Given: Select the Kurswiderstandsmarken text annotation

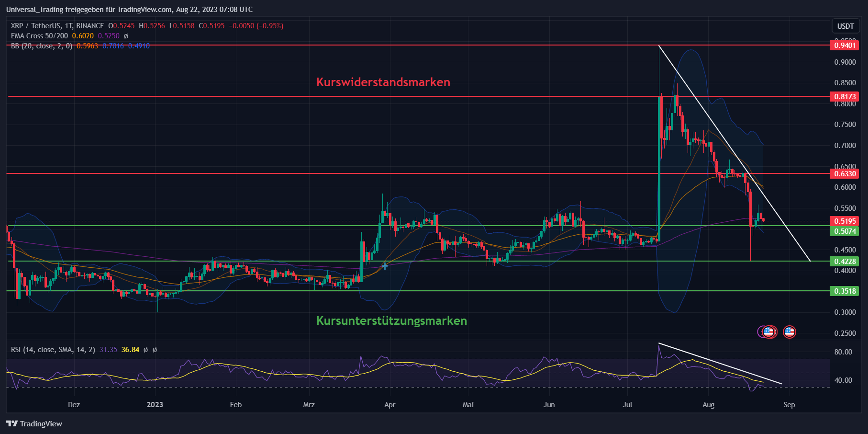Looking at the screenshot, I should click(x=383, y=82).
